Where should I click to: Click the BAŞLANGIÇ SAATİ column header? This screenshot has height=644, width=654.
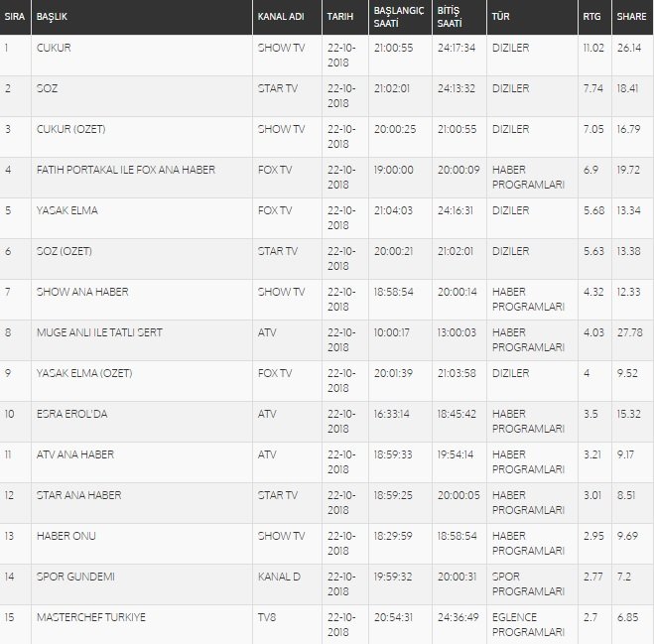(x=398, y=18)
